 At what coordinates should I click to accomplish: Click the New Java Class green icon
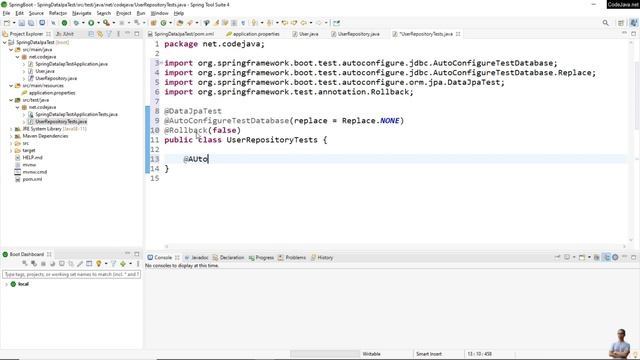click(x=164, y=23)
